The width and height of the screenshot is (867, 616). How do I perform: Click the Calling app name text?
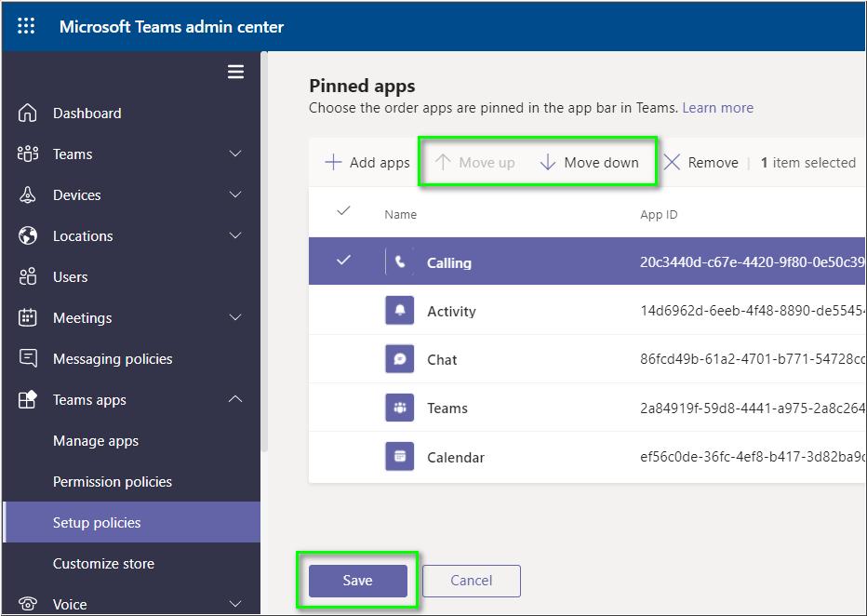click(449, 263)
